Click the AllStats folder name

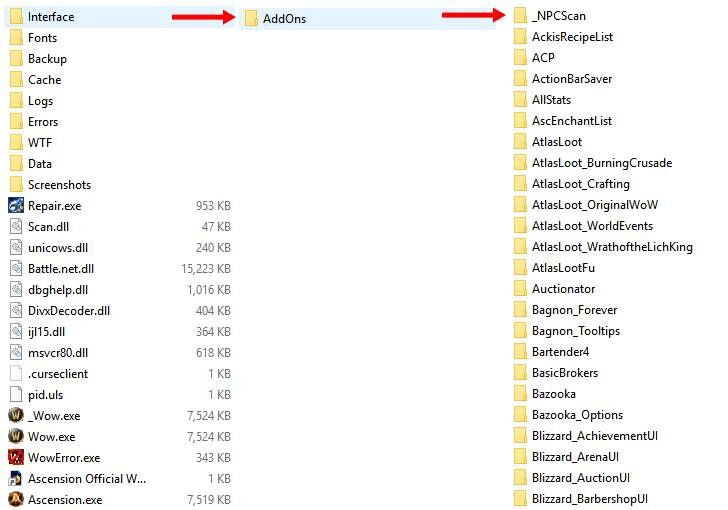[x=551, y=99]
